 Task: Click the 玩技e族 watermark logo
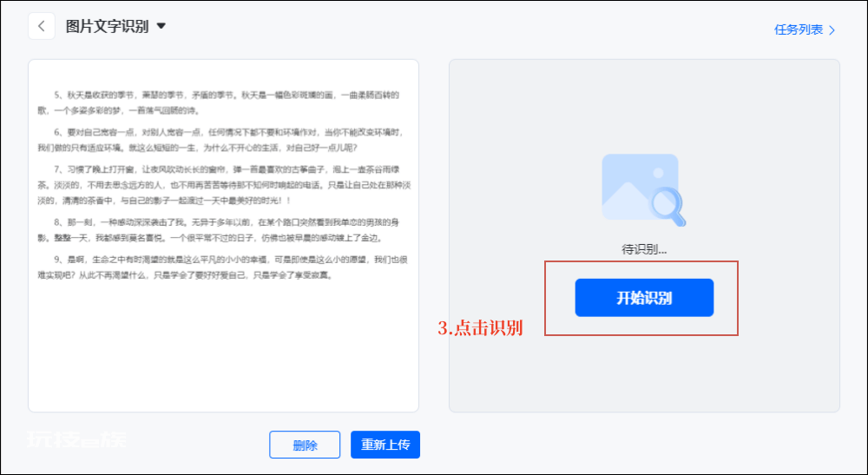tap(76, 439)
